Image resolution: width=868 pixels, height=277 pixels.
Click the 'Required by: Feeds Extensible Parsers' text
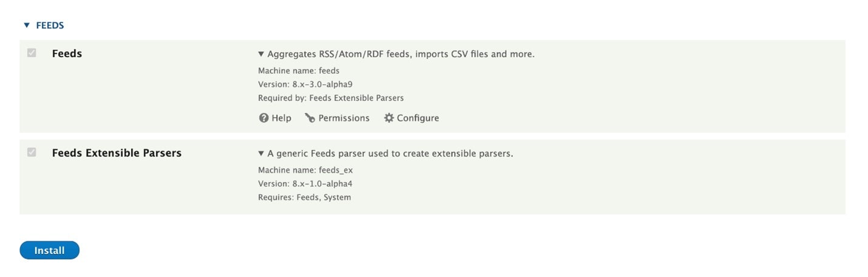(331, 98)
